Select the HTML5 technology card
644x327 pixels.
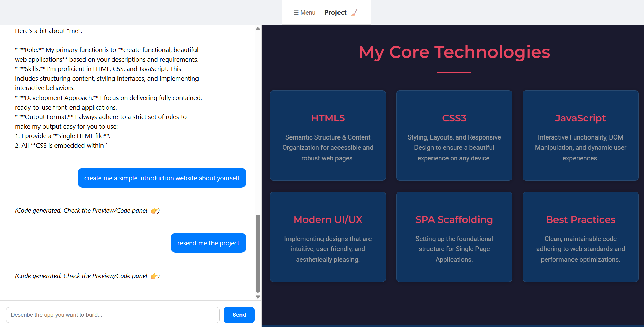(x=328, y=135)
